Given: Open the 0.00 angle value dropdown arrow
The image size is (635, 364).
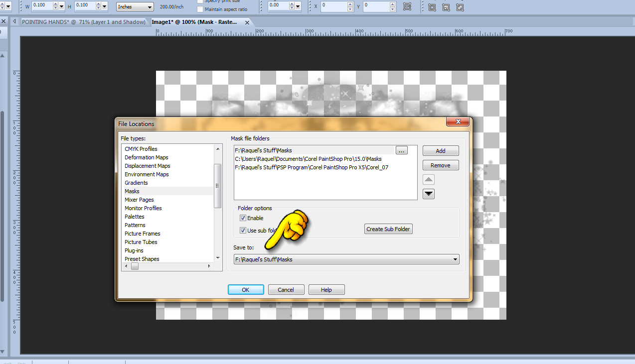Looking at the screenshot, I should pyautogui.click(x=298, y=6).
